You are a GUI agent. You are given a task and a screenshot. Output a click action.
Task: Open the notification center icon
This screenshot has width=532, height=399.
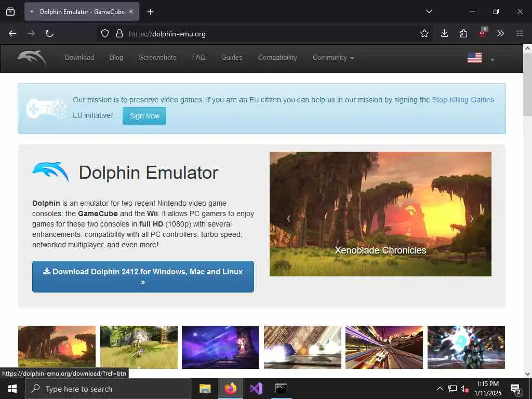516,389
